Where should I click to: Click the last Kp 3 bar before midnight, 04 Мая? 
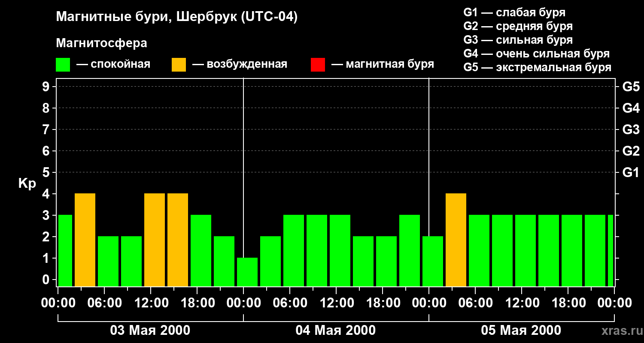coord(410,251)
